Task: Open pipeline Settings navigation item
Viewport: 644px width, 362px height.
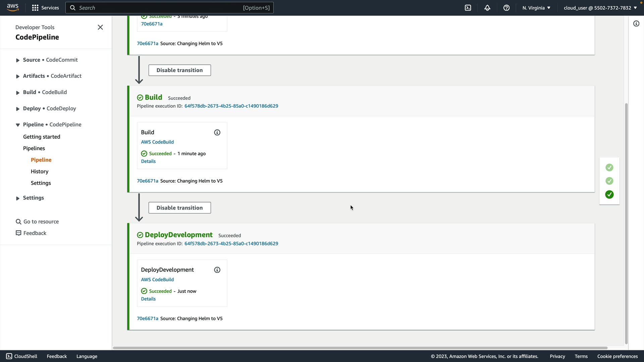Action: tap(41, 183)
